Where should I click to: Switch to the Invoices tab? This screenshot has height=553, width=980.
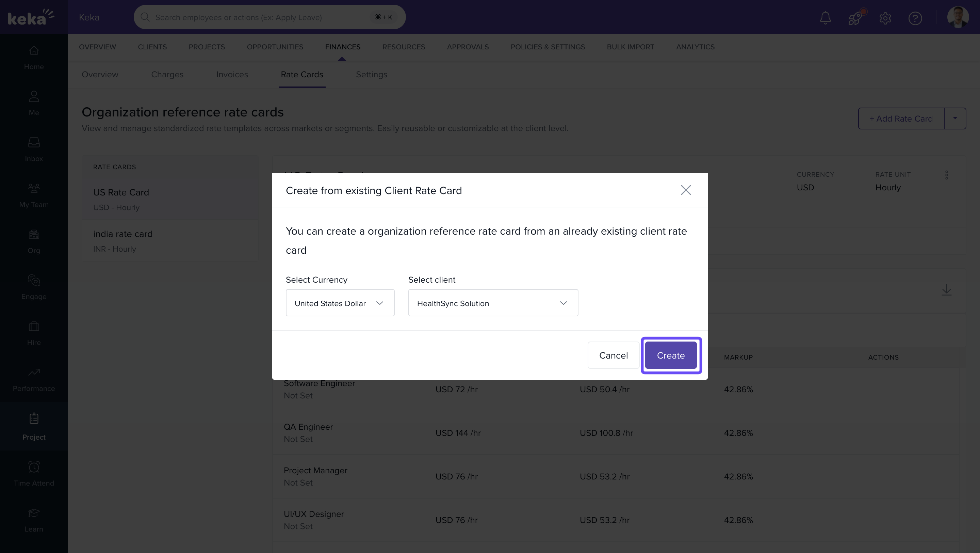[x=232, y=75]
